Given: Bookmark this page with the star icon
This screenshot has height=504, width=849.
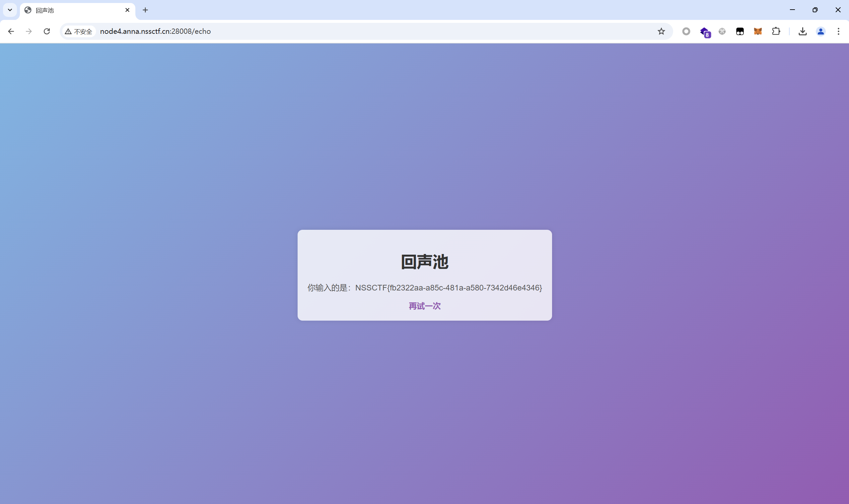Looking at the screenshot, I should click(661, 31).
